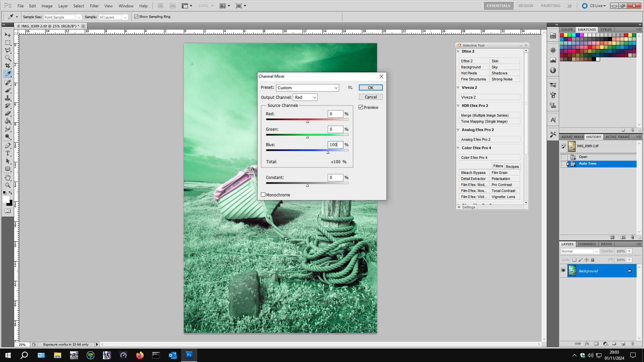Screen dimensions: 644x362
Task: Collapse the Dfine 2 section
Action: (458, 51)
